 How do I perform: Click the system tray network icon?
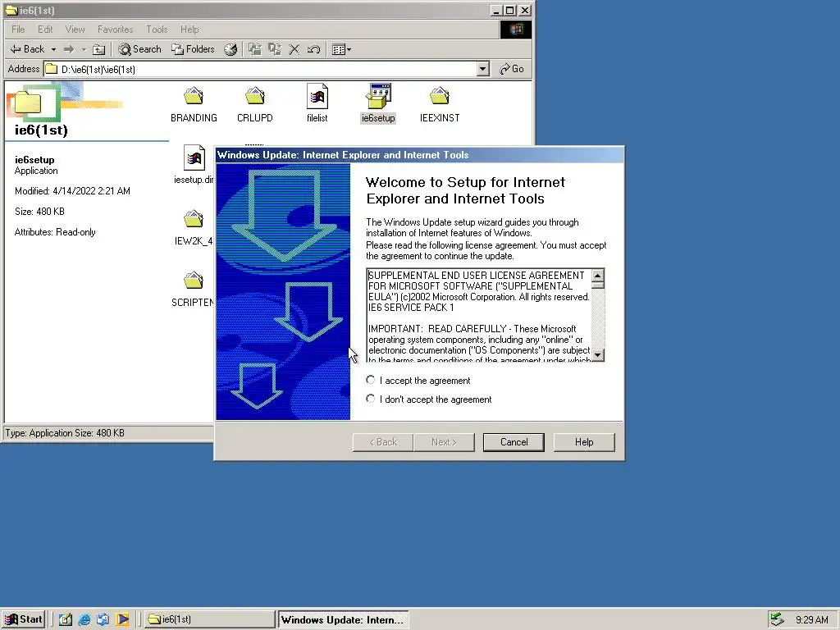point(777,619)
